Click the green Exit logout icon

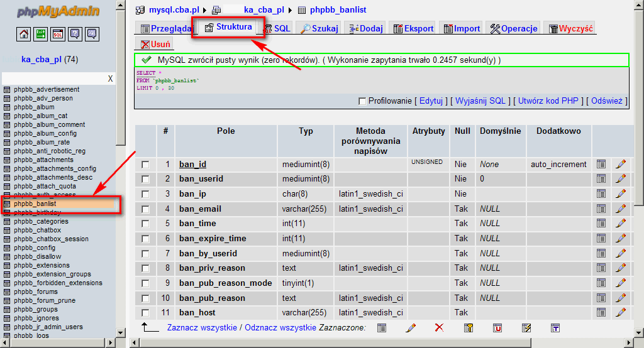41,34
